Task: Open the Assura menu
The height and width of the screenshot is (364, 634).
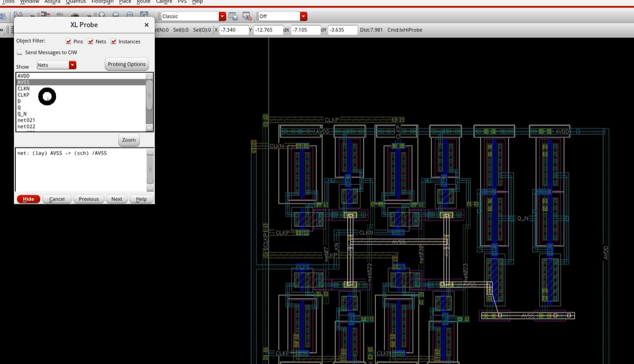Action: pyautogui.click(x=52, y=2)
